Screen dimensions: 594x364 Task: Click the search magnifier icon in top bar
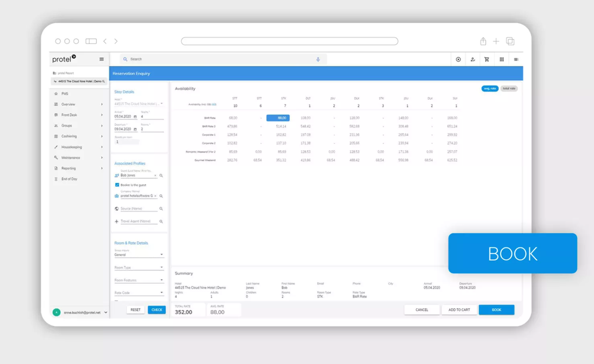[x=125, y=59]
